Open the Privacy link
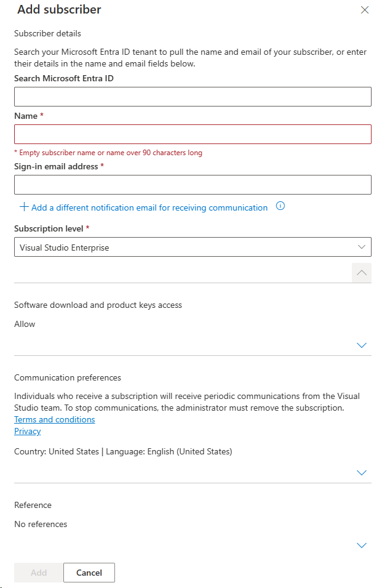 [x=27, y=431]
